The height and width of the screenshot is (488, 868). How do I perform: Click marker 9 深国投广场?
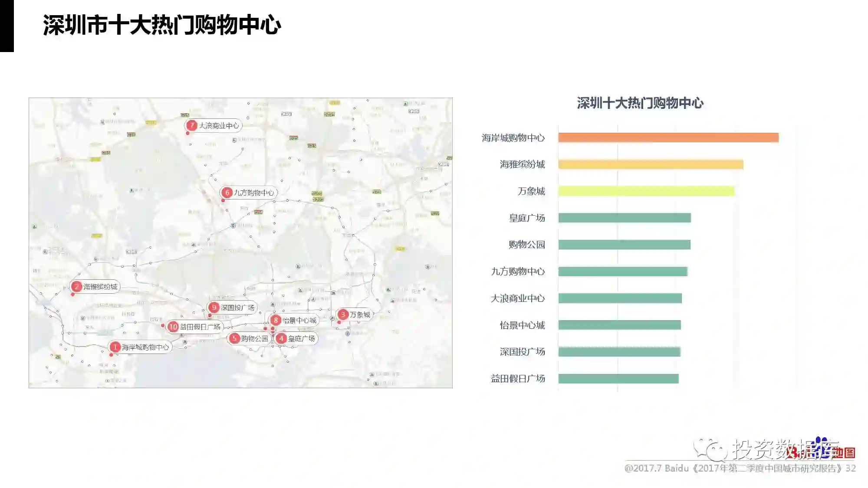[214, 308]
